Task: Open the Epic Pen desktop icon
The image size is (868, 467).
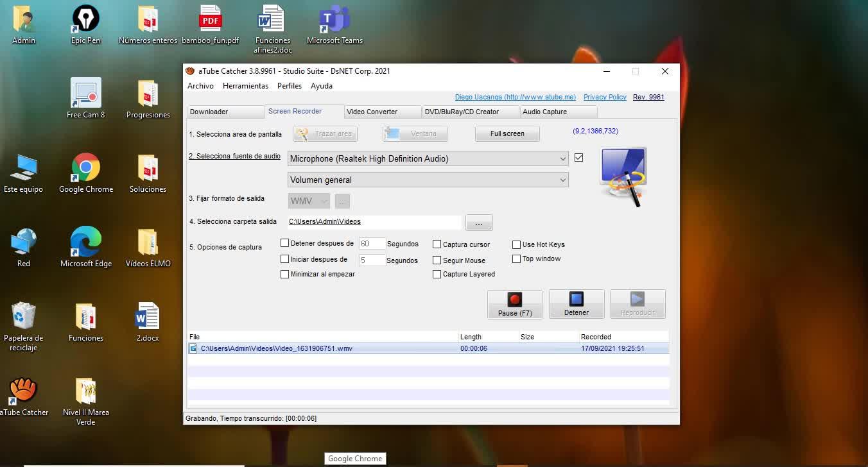Action: (x=85, y=26)
